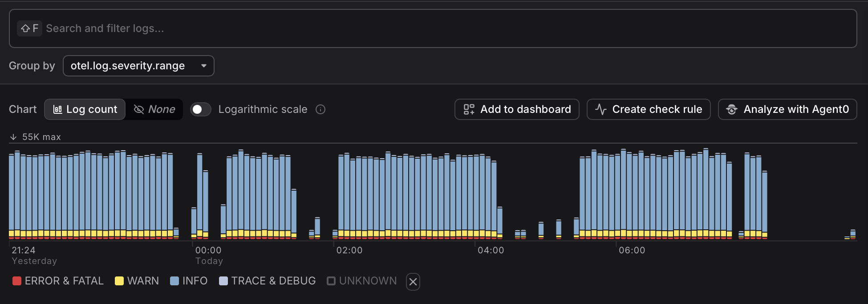Open Analyze with Agent0
This screenshot has height=304, width=868.
[x=787, y=109]
